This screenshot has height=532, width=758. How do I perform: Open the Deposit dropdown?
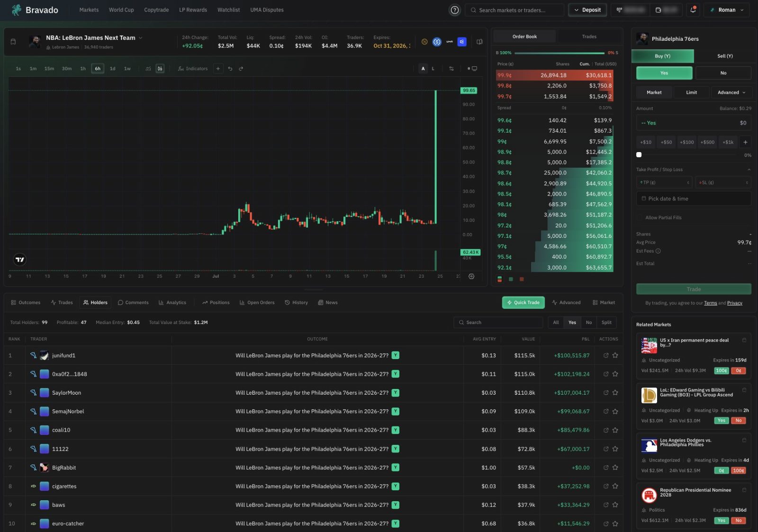[x=587, y=10]
